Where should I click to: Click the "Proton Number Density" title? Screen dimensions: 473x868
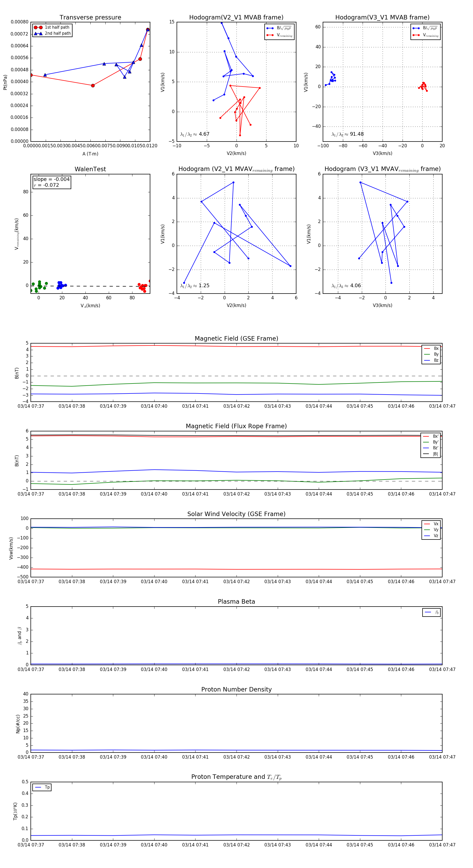point(236,689)
